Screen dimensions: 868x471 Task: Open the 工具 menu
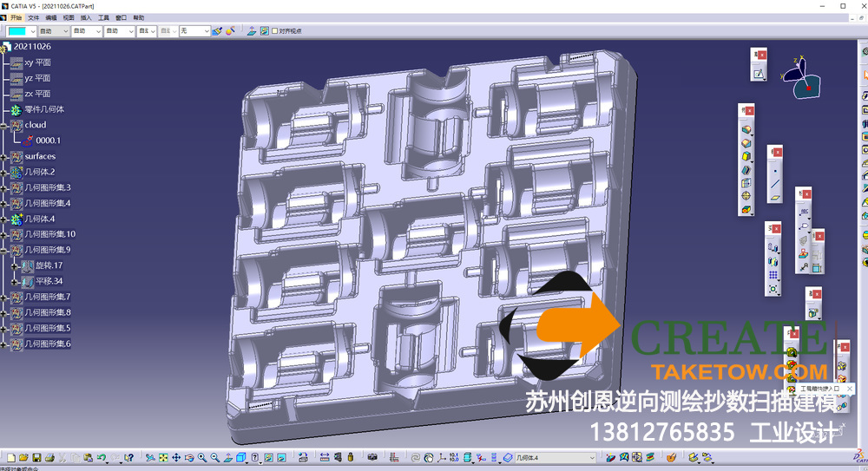click(x=103, y=17)
